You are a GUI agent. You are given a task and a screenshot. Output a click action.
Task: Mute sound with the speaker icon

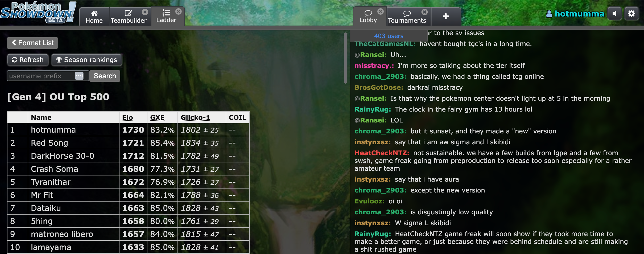point(614,14)
